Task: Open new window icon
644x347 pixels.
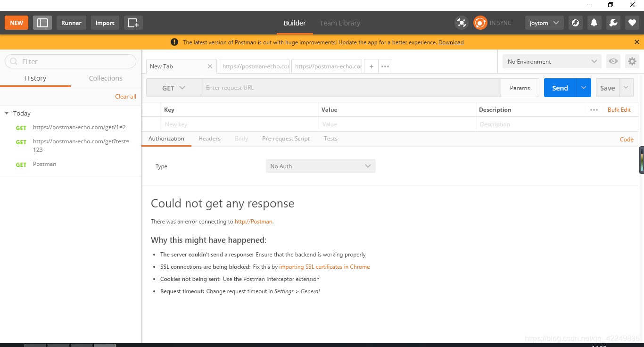Action: pyautogui.click(x=133, y=23)
